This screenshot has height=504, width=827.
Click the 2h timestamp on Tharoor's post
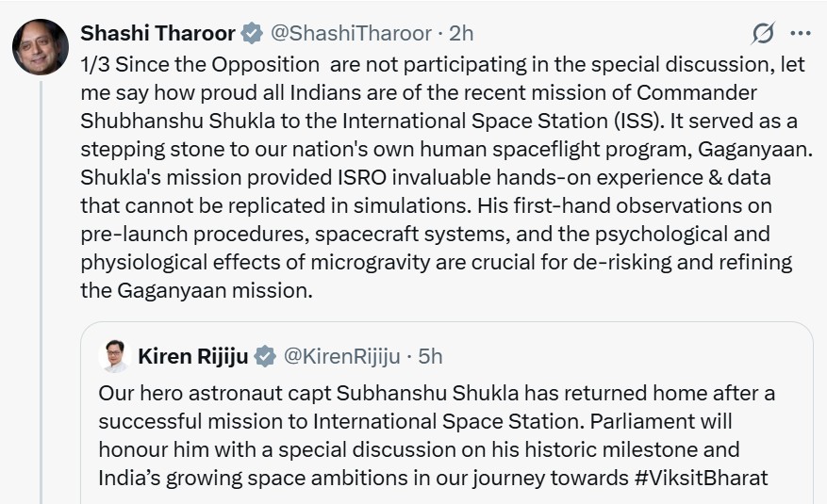click(461, 34)
